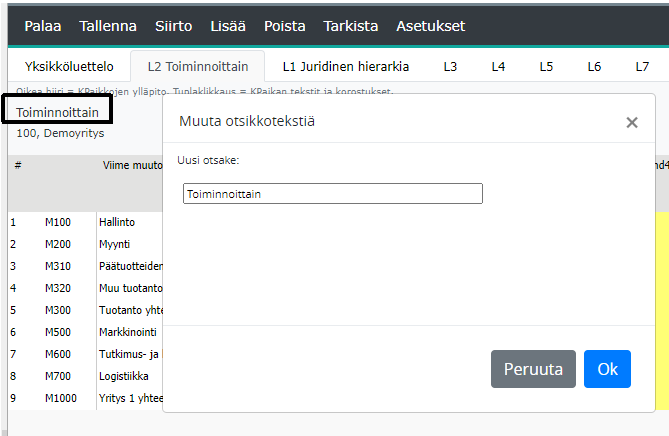Select the L2 Toiminnoittain tab

(198, 67)
